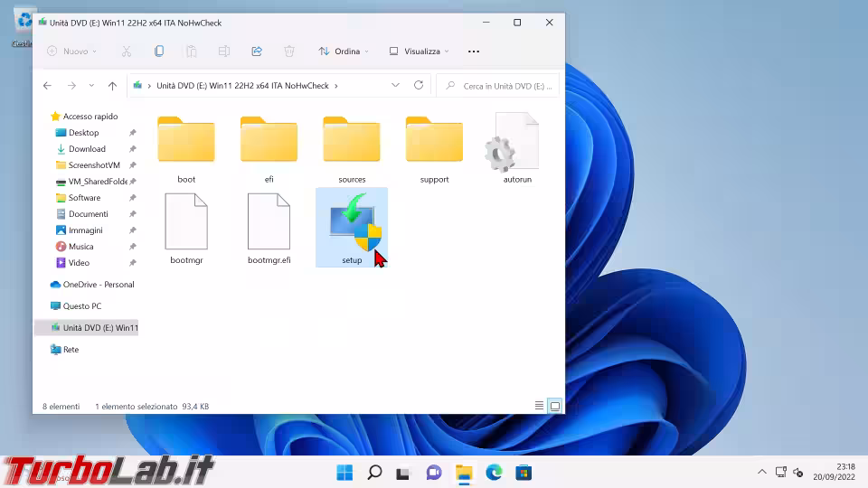Open Microsoft Store from taskbar
The image size is (868, 488).
[x=524, y=473]
